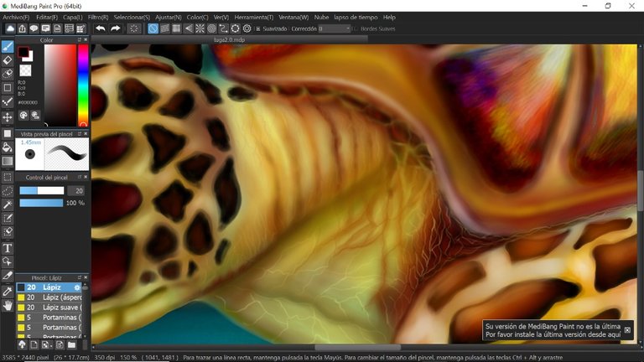The width and height of the screenshot is (644, 362).
Task: Select the Lápiz suave brush
Action: tap(49, 308)
